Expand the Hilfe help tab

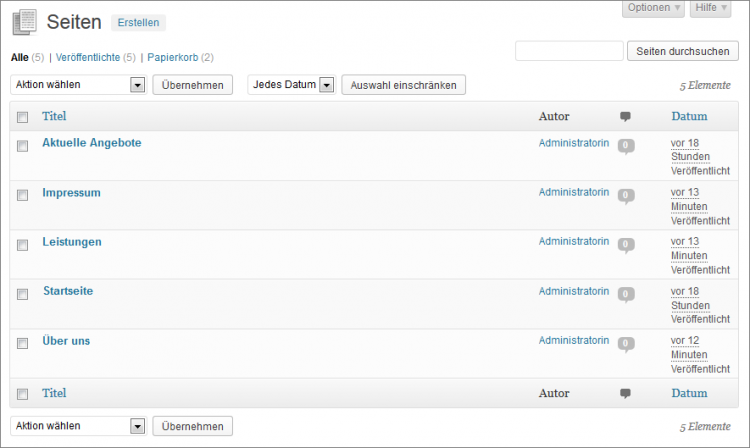click(x=712, y=8)
